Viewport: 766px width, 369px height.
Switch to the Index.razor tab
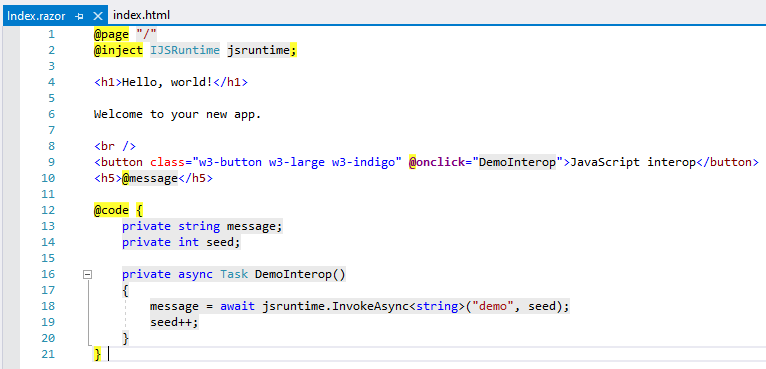36,15
